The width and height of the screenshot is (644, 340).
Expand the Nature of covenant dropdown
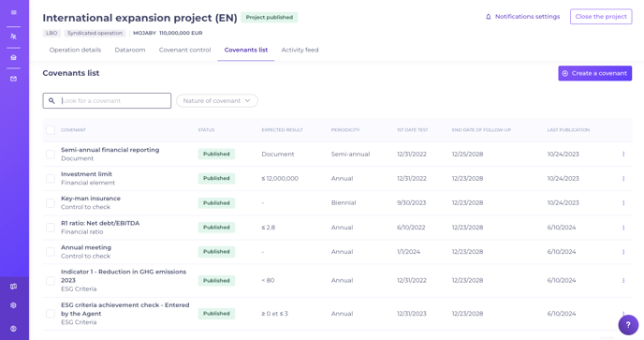coord(217,101)
